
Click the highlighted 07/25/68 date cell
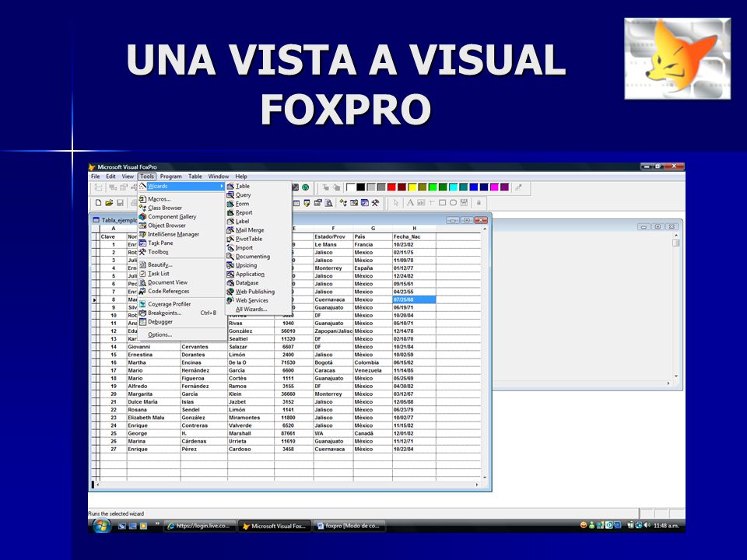414,299
